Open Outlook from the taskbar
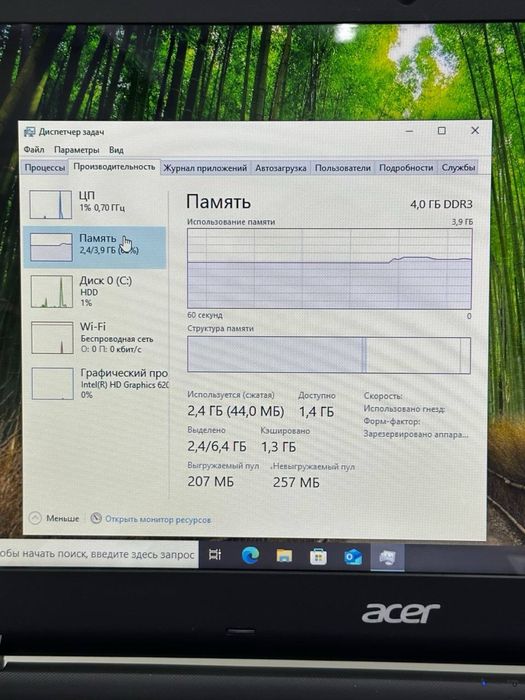The height and width of the screenshot is (700, 525). pos(353,557)
